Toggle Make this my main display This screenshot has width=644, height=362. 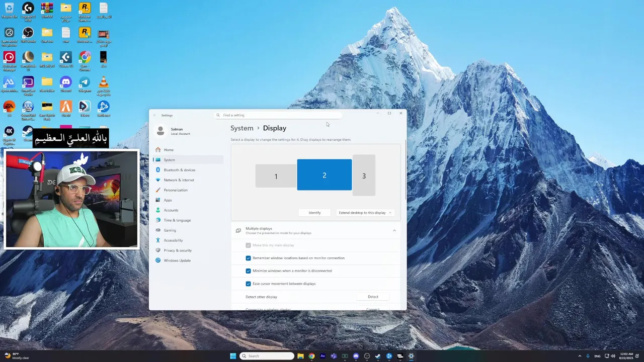click(248, 245)
